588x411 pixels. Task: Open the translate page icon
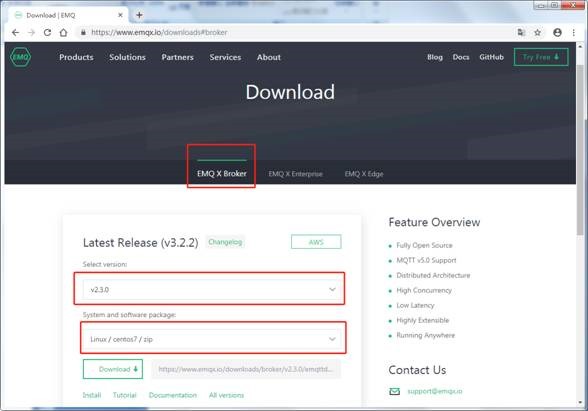coord(521,33)
